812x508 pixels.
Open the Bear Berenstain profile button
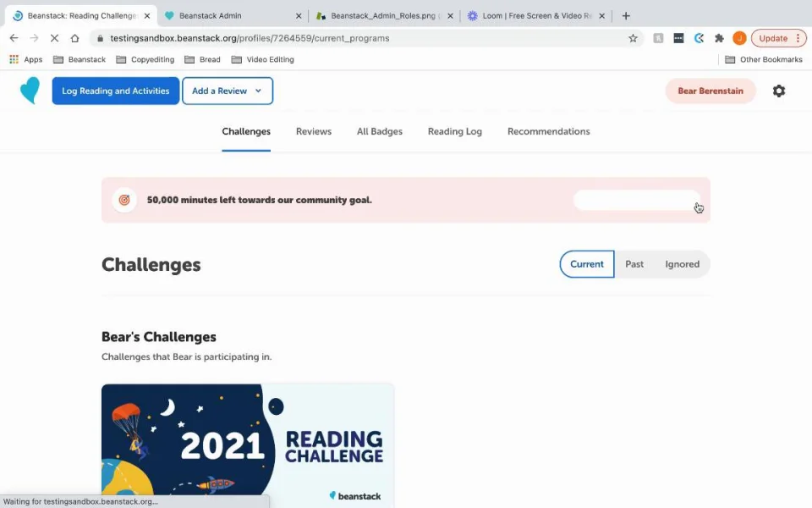(x=710, y=91)
